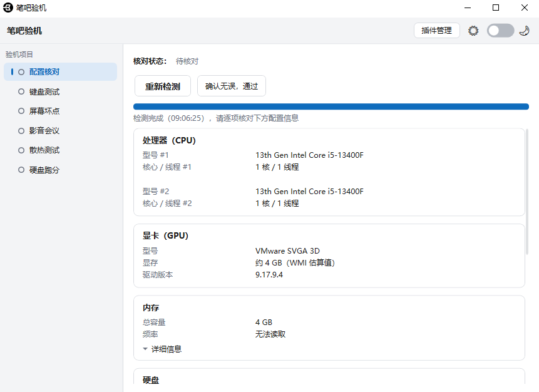
Task: Click memory frequency value 无法读取
Action: [x=270, y=334]
